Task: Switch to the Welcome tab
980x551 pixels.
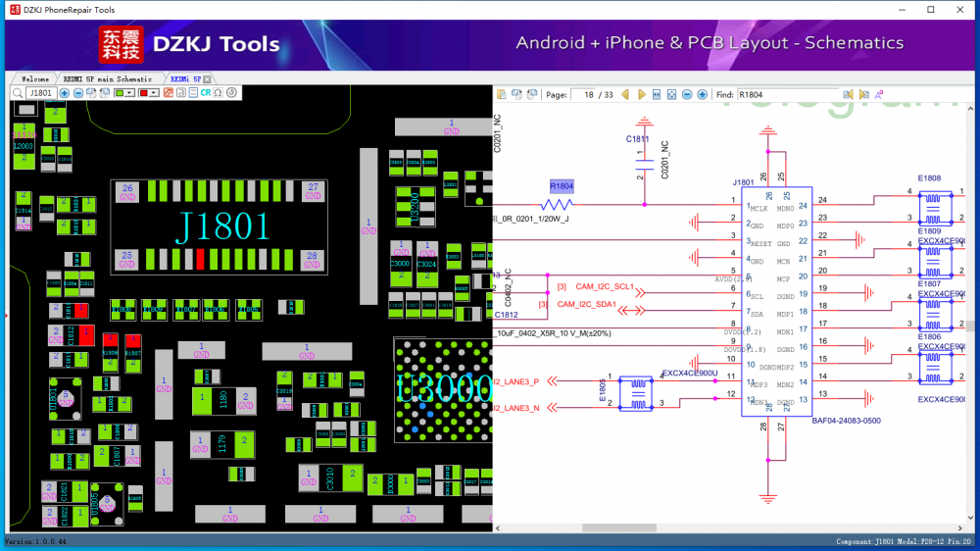Action: [35, 78]
